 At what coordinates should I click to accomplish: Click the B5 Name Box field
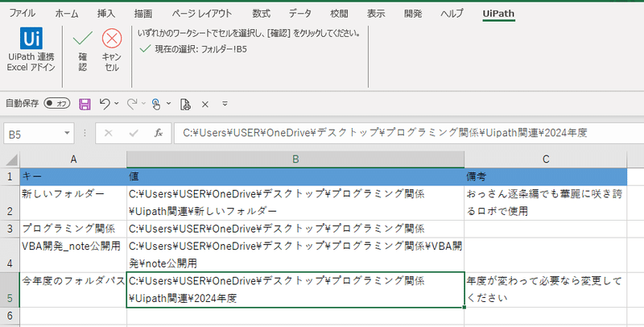[x=34, y=134]
